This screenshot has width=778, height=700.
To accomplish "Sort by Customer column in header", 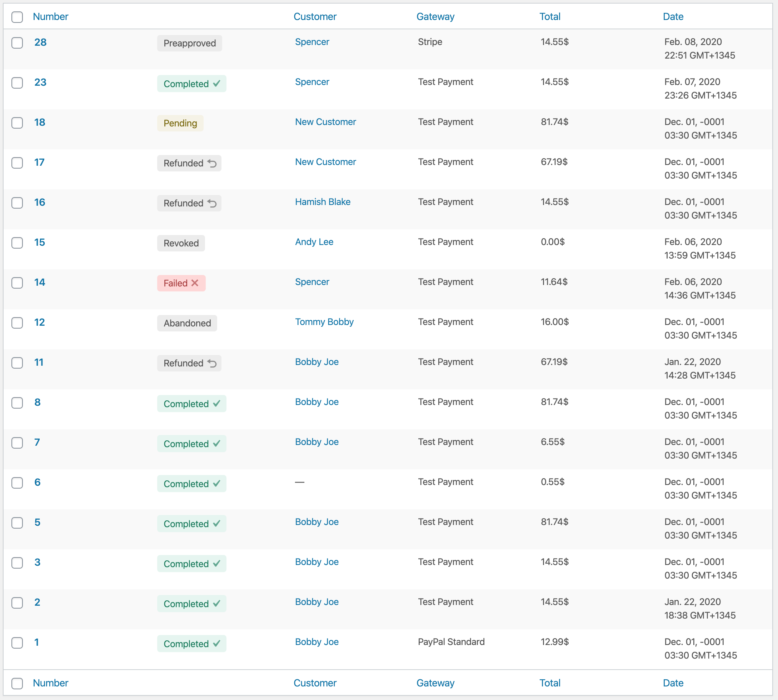I will click(315, 16).
